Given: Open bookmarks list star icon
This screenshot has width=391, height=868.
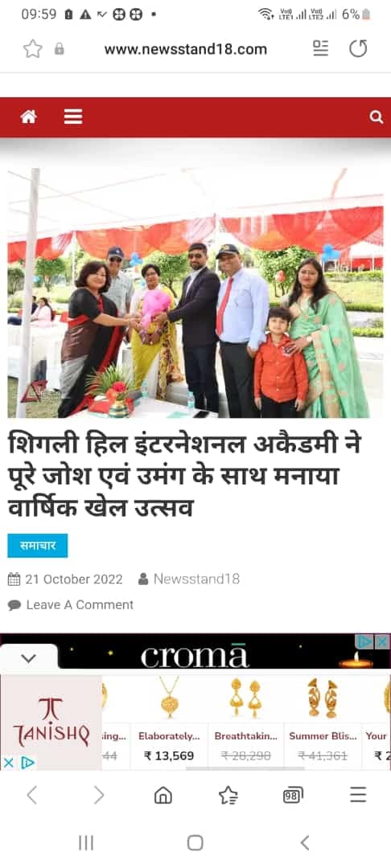Looking at the screenshot, I should coord(228,796).
